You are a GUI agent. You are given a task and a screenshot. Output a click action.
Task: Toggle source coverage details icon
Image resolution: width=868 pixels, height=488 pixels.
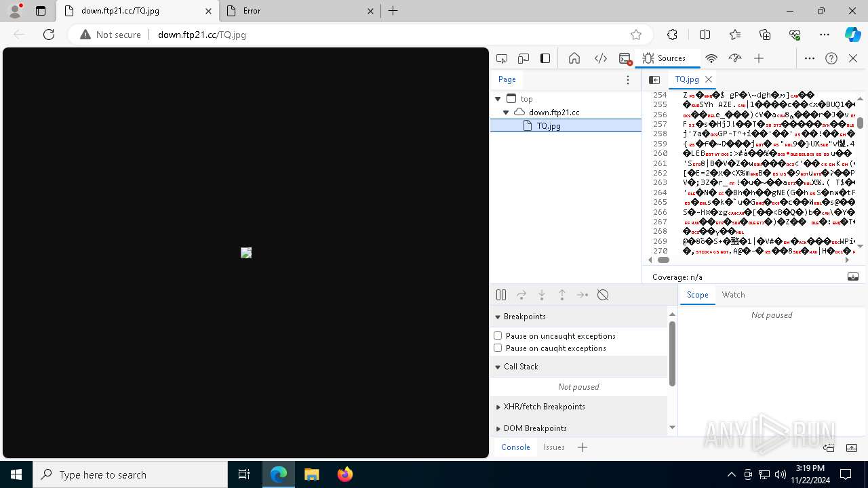point(853,277)
